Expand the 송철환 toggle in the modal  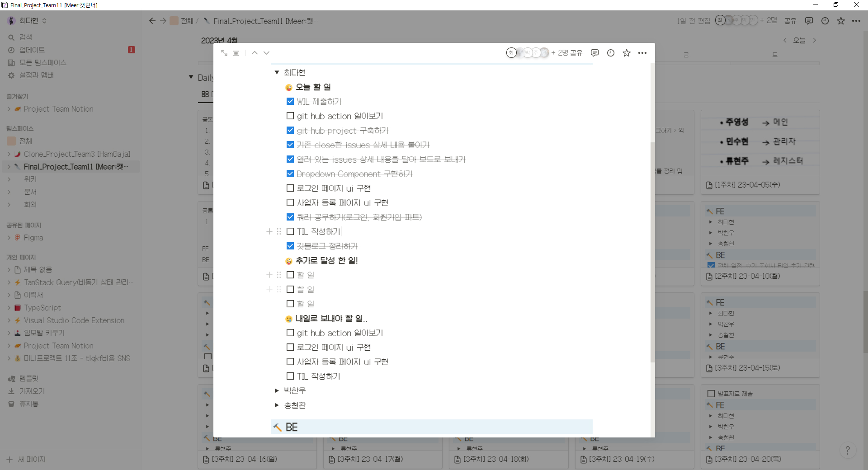277,405
